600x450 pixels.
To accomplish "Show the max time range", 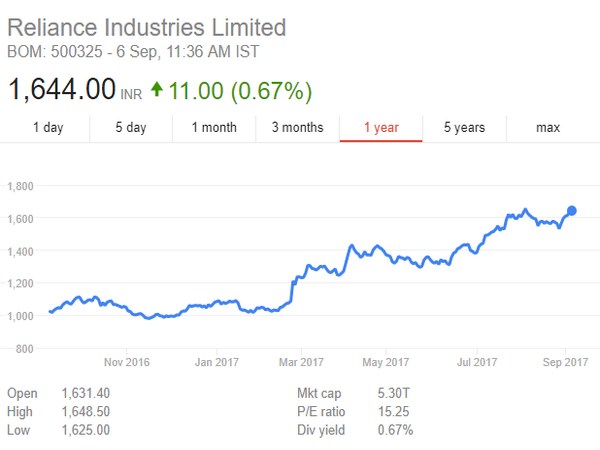I will coord(547,127).
